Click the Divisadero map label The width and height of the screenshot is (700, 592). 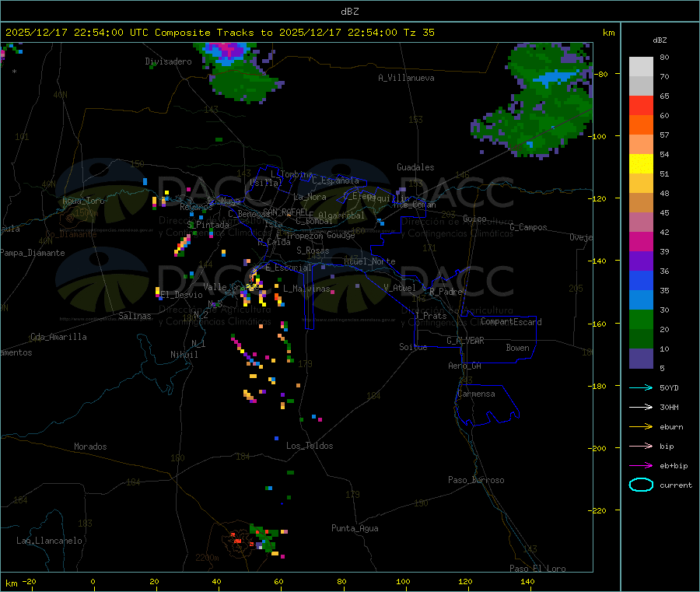(x=168, y=61)
